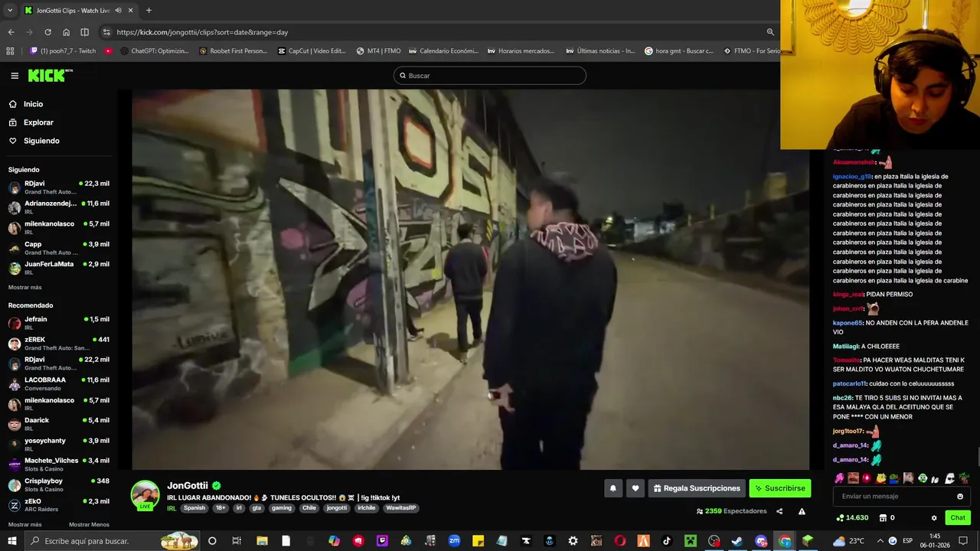This screenshot has height=551, width=980.
Task: Open Crisplayboy channel
Action: (x=60, y=485)
